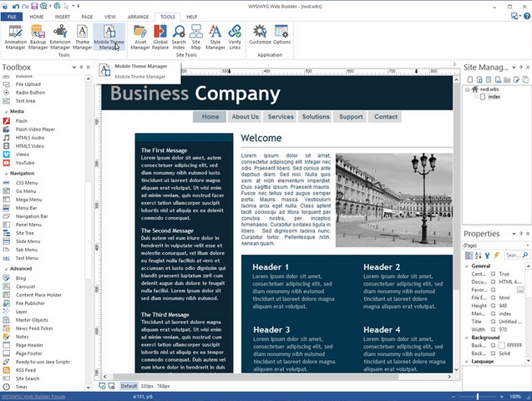Open the Style Manager
This screenshot has height=401, width=532.
pos(215,37)
